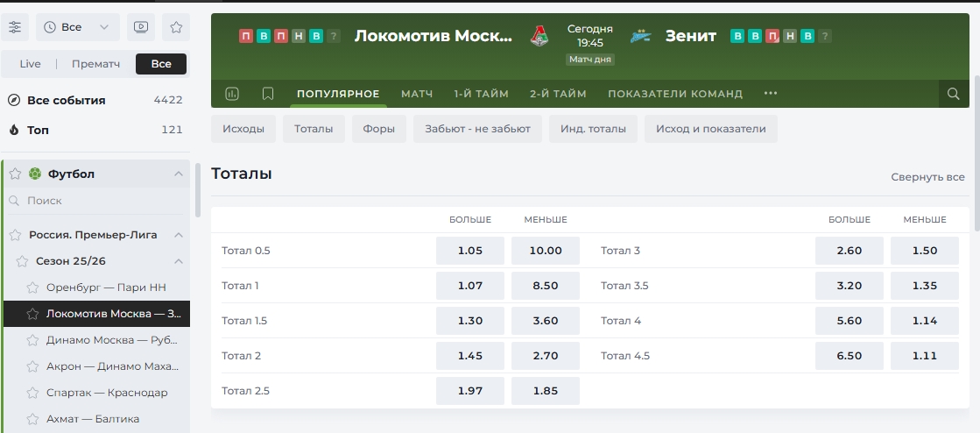The width and height of the screenshot is (980, 433).
Task: Collapse the Футбол section chevron
Action: (x=179, y=174)
